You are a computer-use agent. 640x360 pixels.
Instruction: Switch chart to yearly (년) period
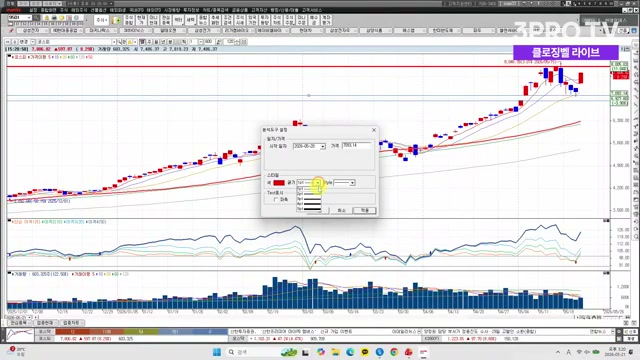tap(163, 42)
